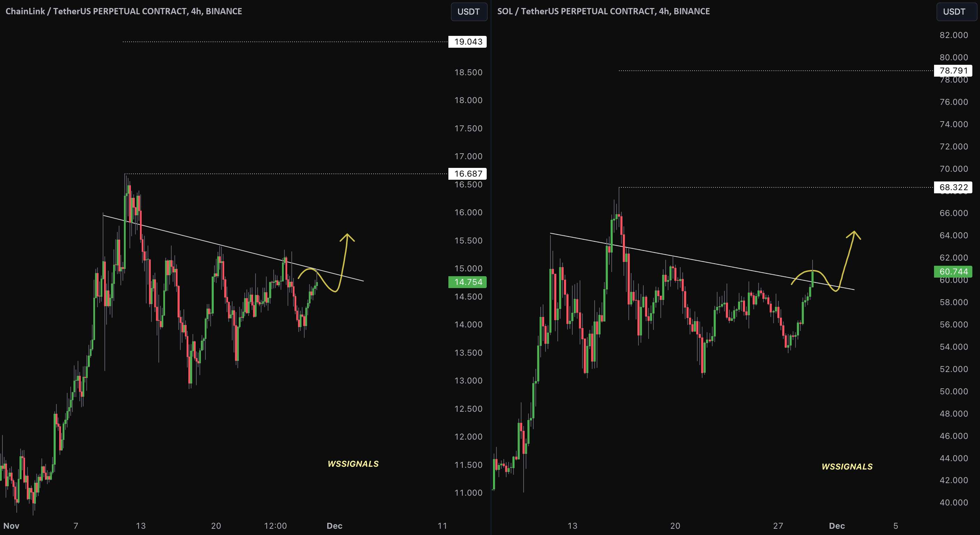
Task: Select the dotted 19.043 horizontal line
Action: click(x=285, y=41)
